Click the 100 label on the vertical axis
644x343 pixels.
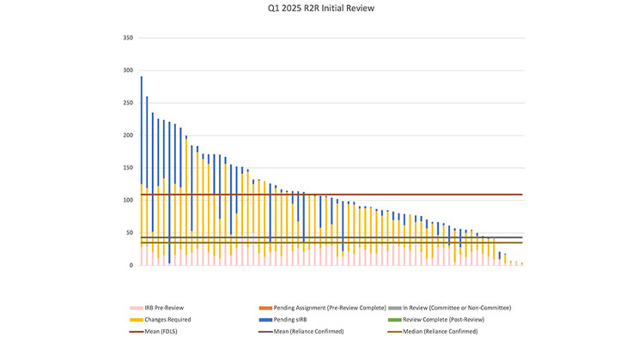click(x=128, y=201)
